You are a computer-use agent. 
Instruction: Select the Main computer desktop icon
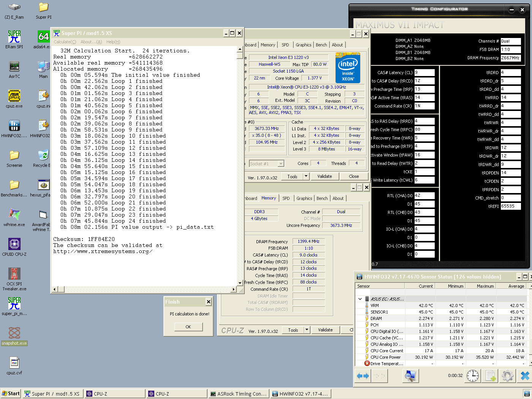click(43, 69)
